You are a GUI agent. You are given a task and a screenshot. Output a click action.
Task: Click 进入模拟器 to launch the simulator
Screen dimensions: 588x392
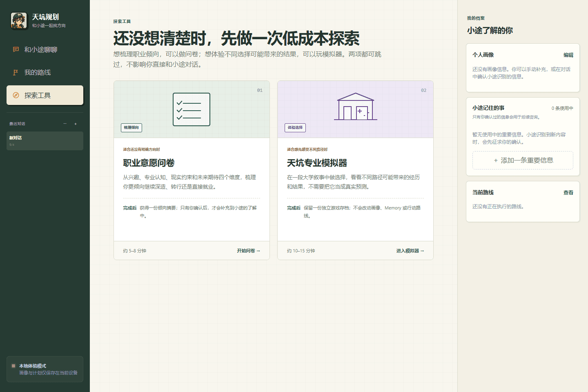click(x=410, y=251)
